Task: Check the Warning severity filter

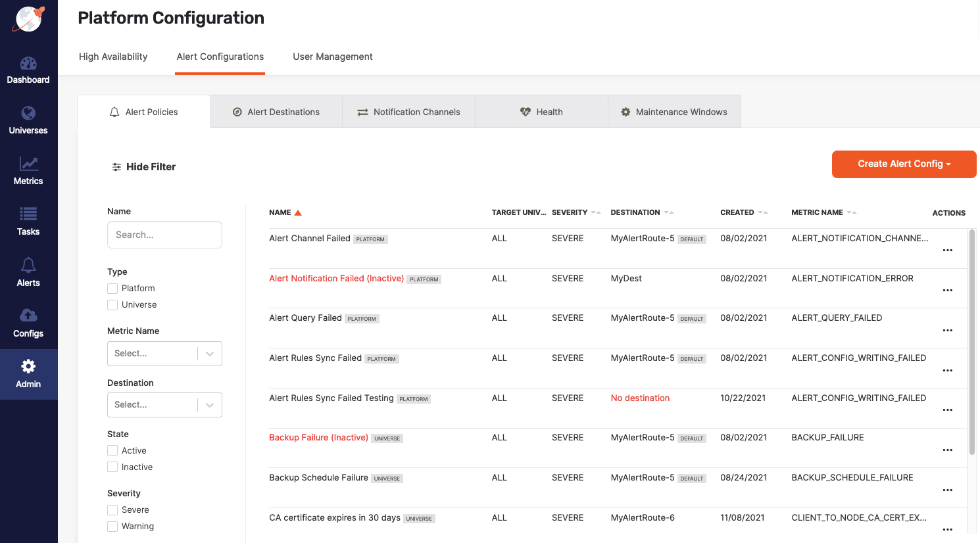Action: (x=112, y=527)
